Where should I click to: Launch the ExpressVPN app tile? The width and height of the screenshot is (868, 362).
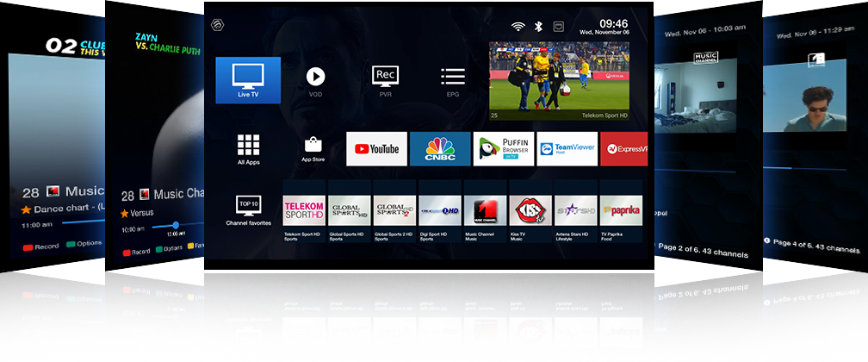623,148
